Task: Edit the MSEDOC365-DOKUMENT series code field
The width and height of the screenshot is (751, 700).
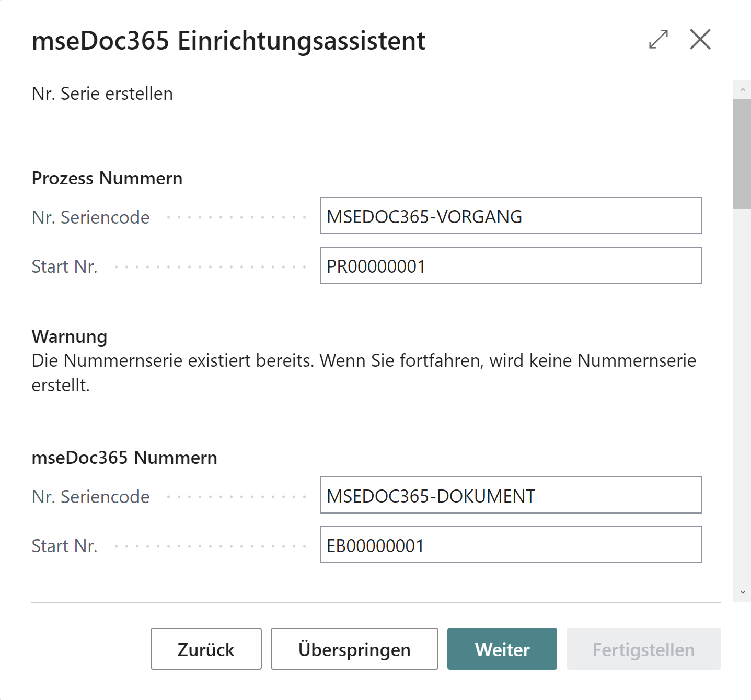Action: point(511,495)
